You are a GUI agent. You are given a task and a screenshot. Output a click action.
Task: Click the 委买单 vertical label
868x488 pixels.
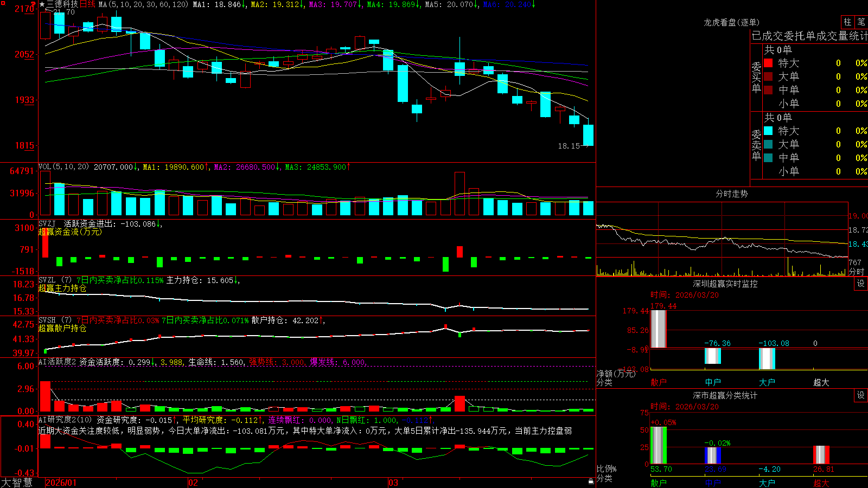[x=756, y=78]
